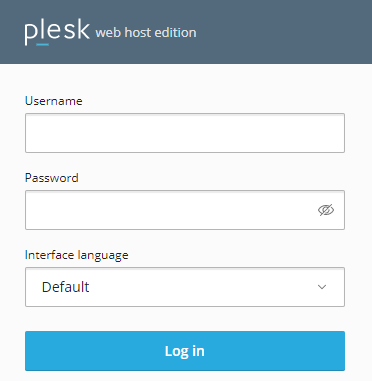Click the Interface language label
This screenshot has height=381, width=372.
pyautogui.click(x=77, y=255)
